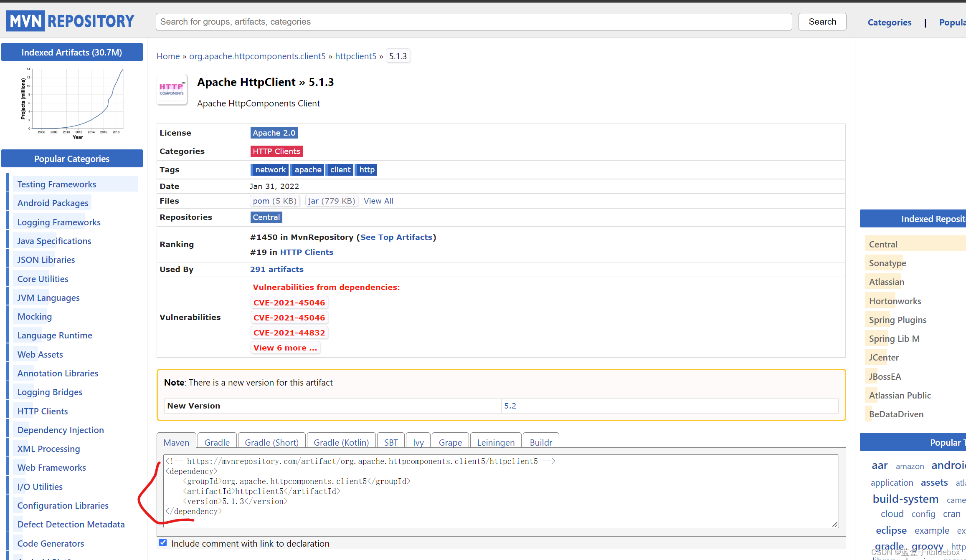966x560 pixels.
Task: Click the Apache HttpComponents logo thumbnail
Action: point(172,90)
